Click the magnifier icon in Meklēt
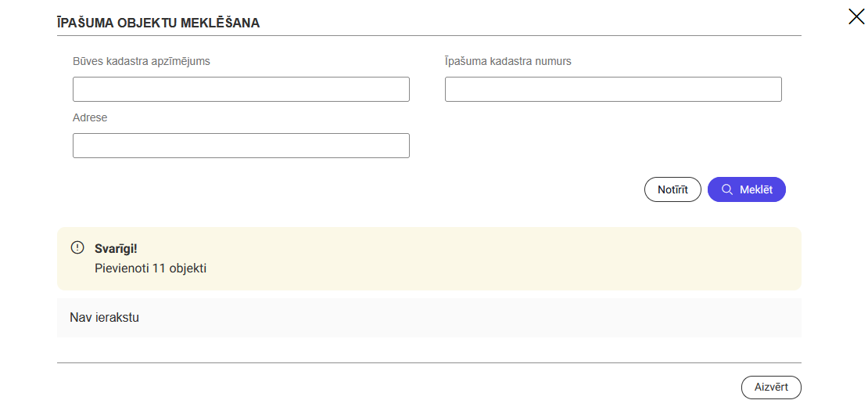 tap(727, 189)
